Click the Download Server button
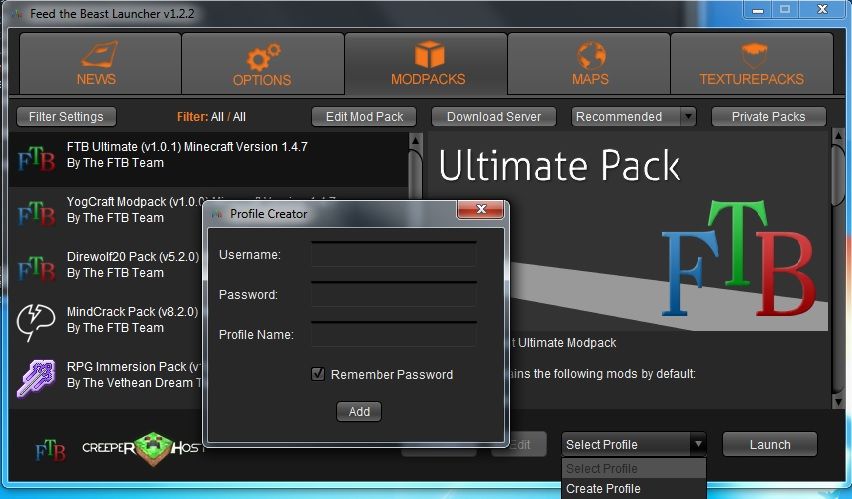The height and width of the screenshot is (499, 852). [494, 116]
